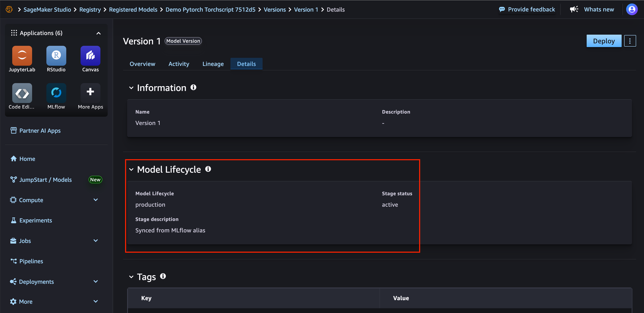Click the Pipelines icon in sidebar
Viewport: 644px width, 313px height.
point(13,261)
